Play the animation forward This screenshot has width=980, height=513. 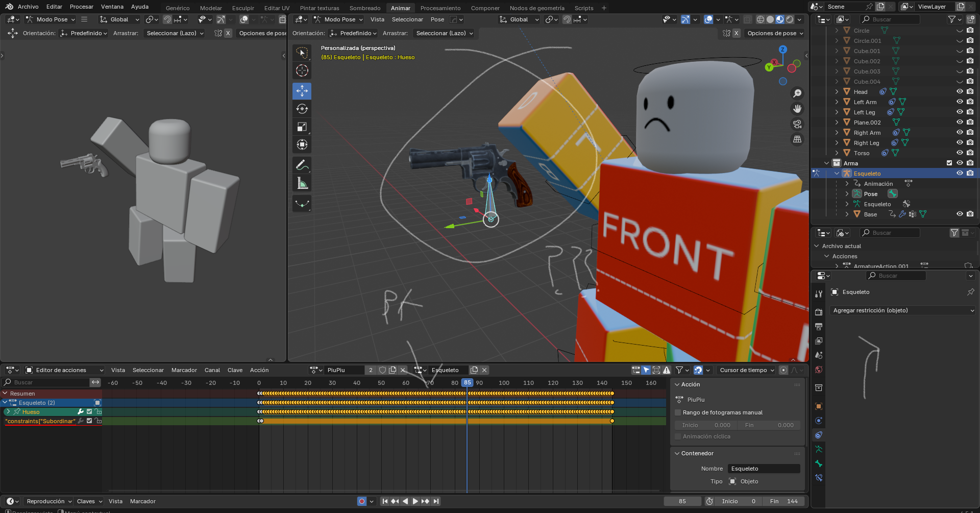[415, 501]
